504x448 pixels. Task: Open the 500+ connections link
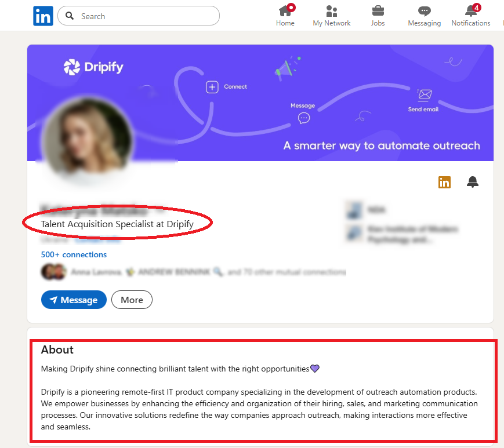click(x=74, y=254)
